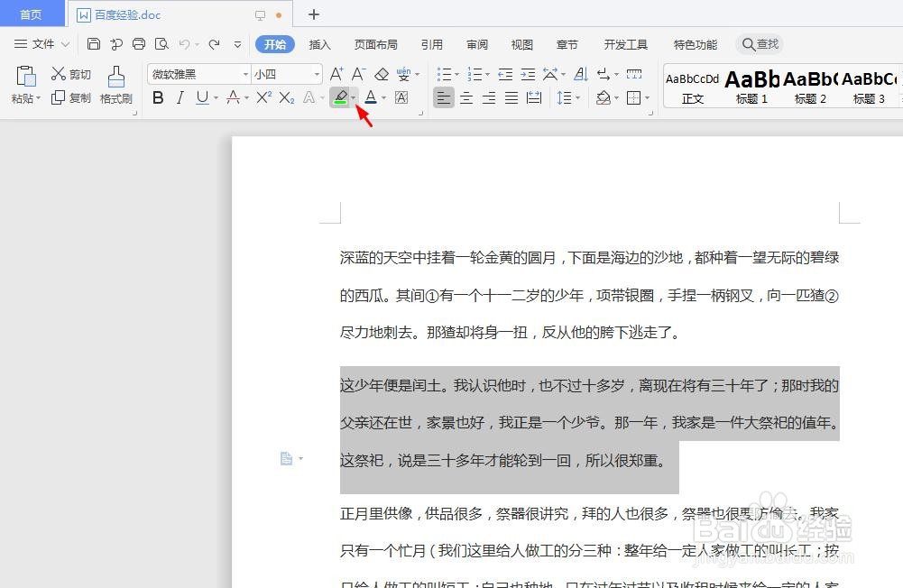Select the Format Painter tool
The height and width of the screenshot is (588, 903).
coord(115,86)
